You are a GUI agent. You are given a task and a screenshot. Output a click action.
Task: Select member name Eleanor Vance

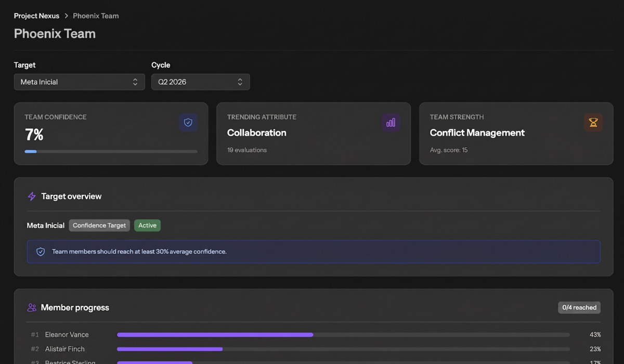point(67,335)
